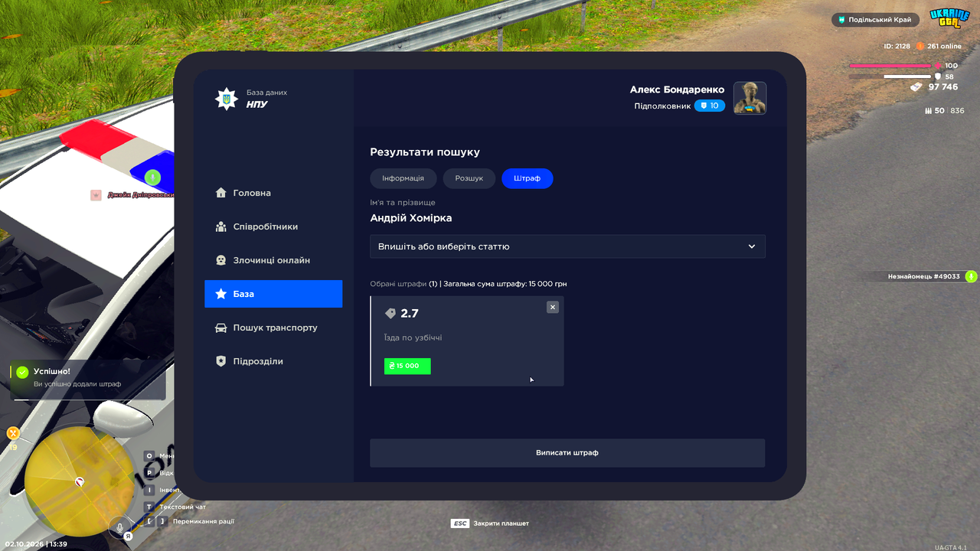Click the orange online players icon
Screen dimensions: 980x551
(920, 46)
